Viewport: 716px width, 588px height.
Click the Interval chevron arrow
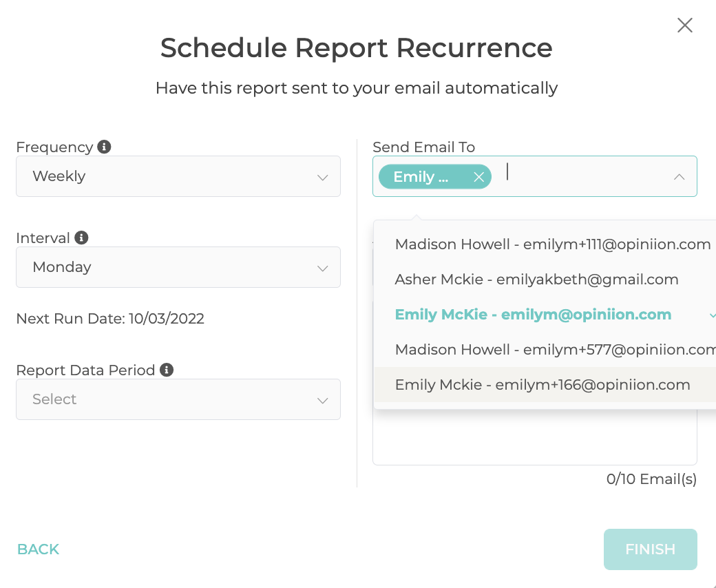tap(323, 269)
